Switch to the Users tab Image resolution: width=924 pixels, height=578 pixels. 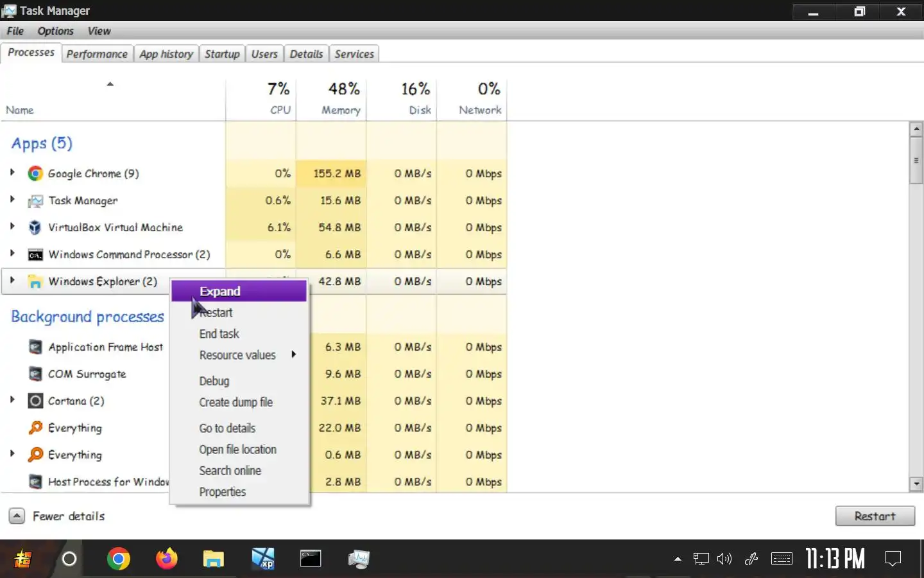pyautogui.click(x=264, y=54)
